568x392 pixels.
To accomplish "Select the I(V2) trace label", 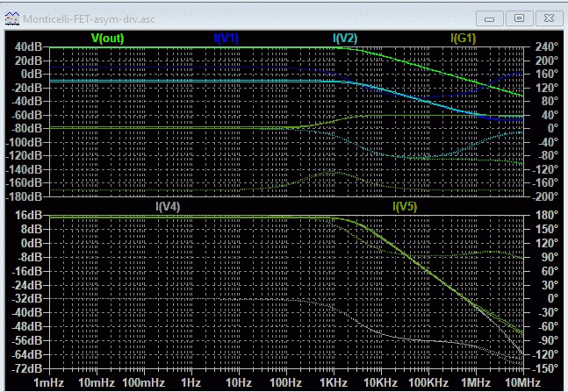I will tap(345, 39).
